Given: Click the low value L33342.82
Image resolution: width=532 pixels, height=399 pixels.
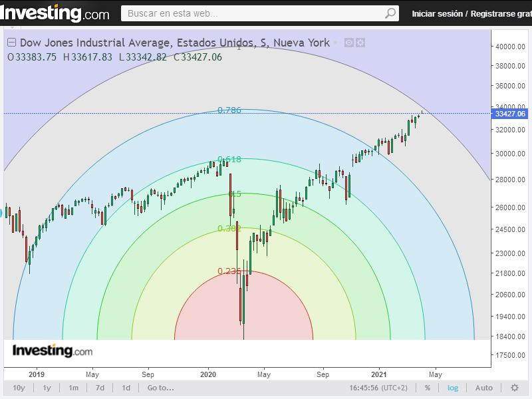Looking at the screenshot, I should click(x=142, y=57).
